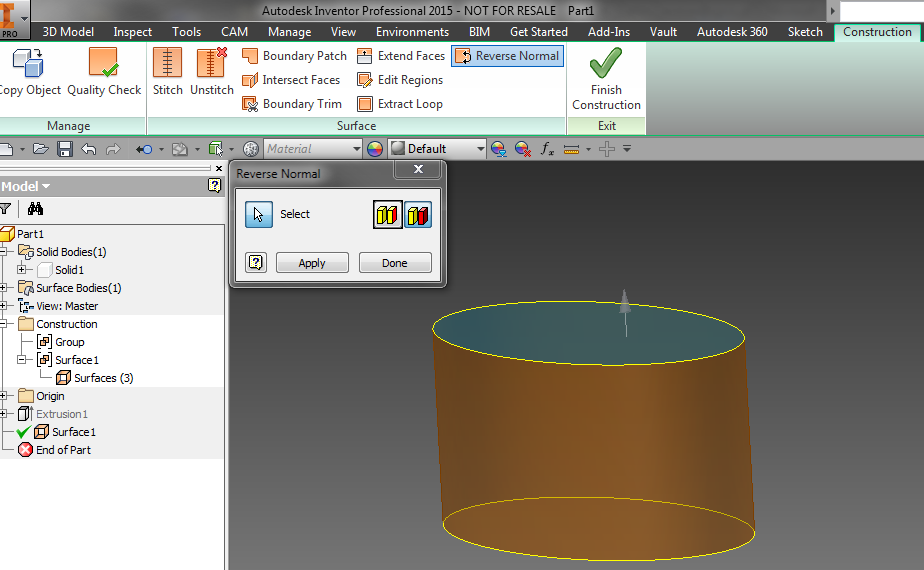Choose the Boundary Trim command
This screenshot has height=570, width=924.
(x=292, y=104)
